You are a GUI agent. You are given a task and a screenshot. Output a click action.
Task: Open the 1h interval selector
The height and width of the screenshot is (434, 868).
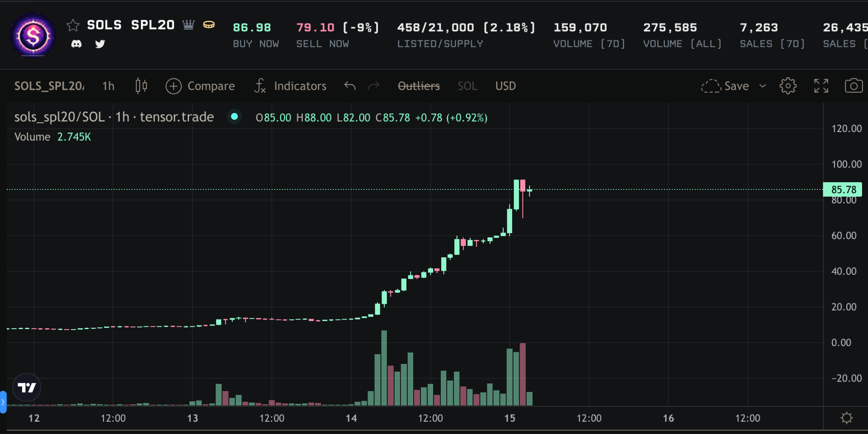point(108,86)
